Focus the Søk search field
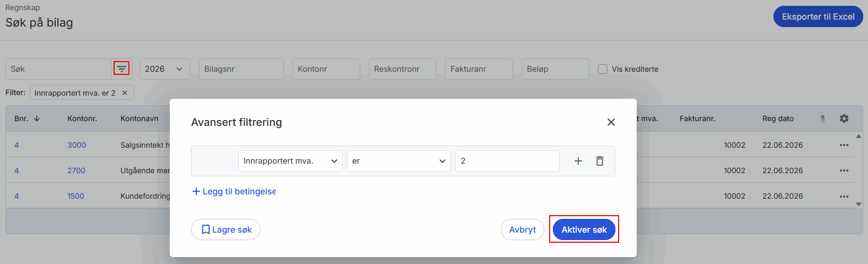Image resolution: width=868 pixels, height=264 pixels. (58, 69)
